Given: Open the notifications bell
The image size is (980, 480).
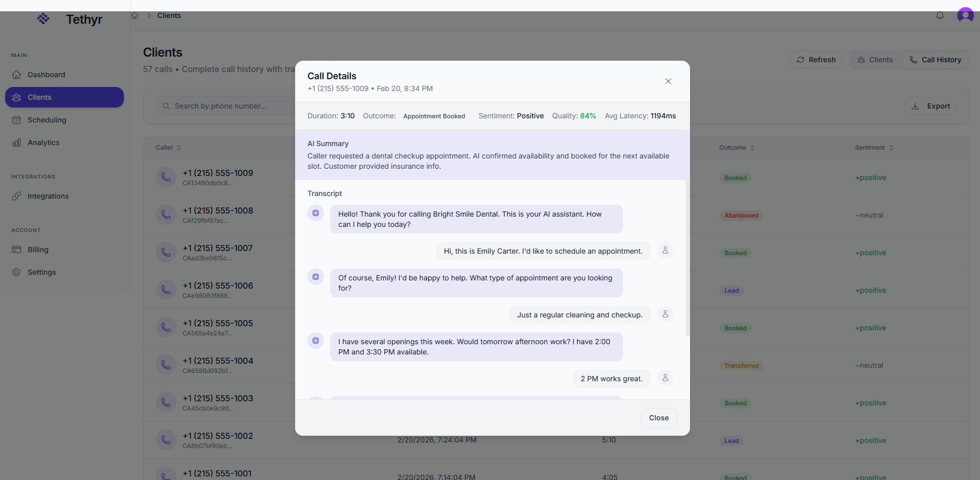Looking at the screenshot, I should click(939, 15).
